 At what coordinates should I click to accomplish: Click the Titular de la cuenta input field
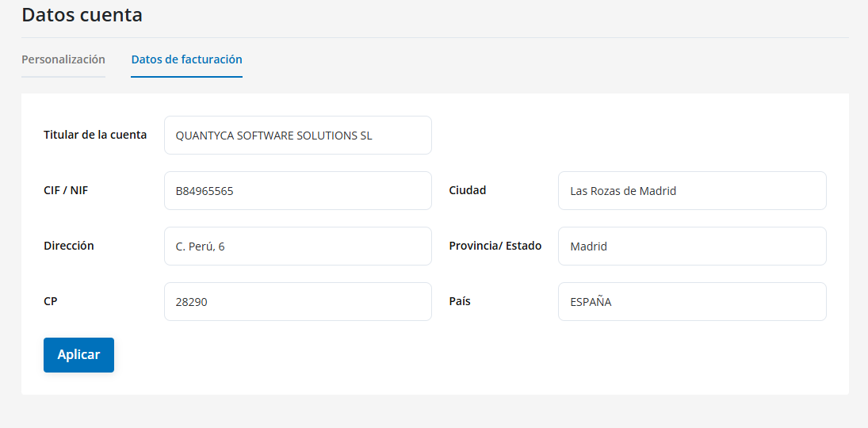[x=298, y=135]
